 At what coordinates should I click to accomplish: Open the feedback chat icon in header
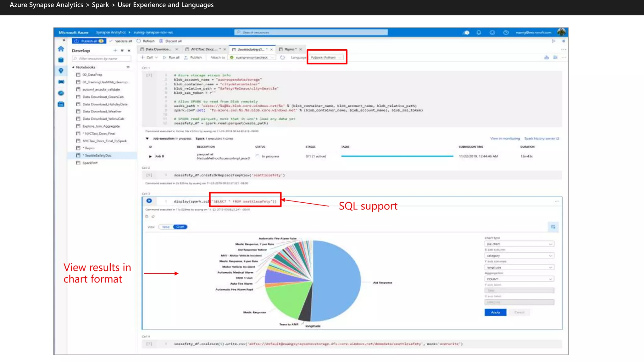tap(466, 32)
